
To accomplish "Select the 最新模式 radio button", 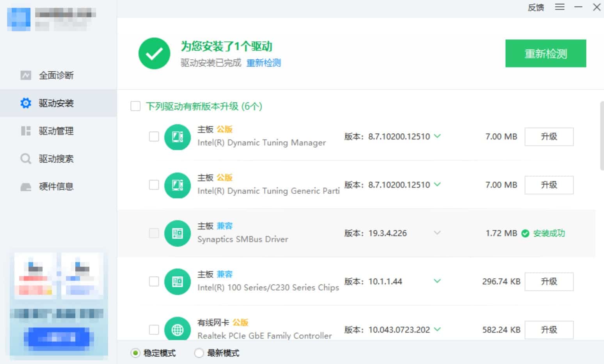I will pos(199,353).
